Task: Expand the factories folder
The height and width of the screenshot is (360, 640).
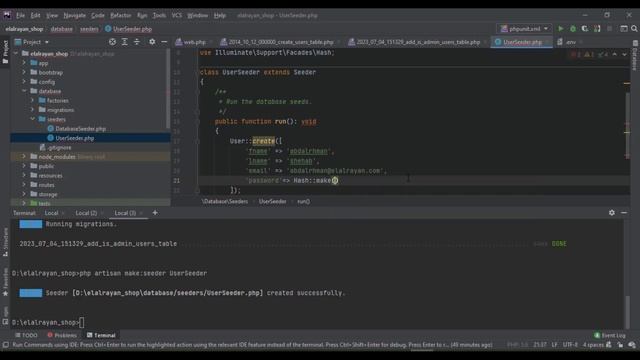Action: [x=33, y=100]
